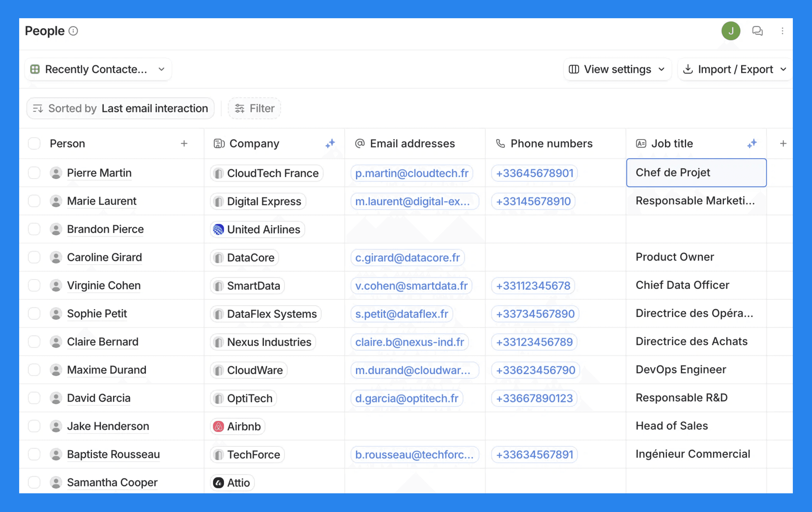This screenshot has width=812, height=512.
Task: Click the DevOps Engineer cell
Action: 696,370
